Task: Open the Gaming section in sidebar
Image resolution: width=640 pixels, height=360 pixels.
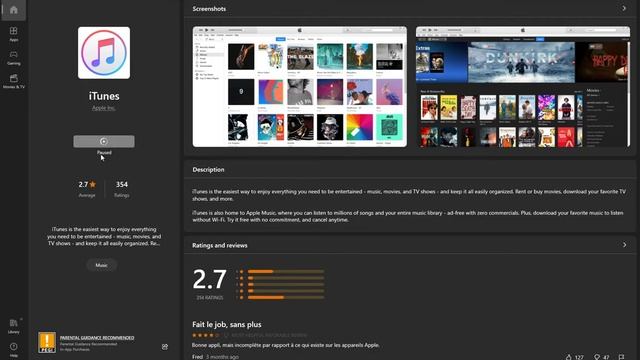Action: pyautogui.click(x=13, y=58)
